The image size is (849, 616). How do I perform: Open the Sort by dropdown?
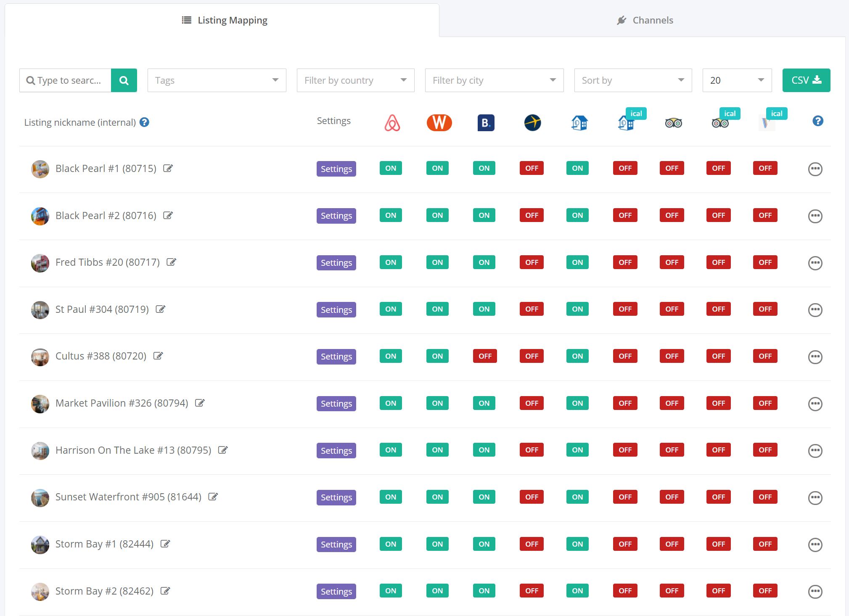(x=632, y=80)
